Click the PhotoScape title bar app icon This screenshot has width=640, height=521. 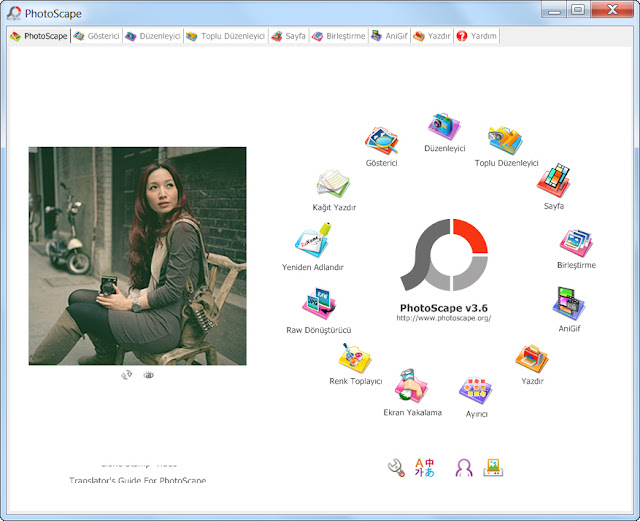click(x=14, y=13)
